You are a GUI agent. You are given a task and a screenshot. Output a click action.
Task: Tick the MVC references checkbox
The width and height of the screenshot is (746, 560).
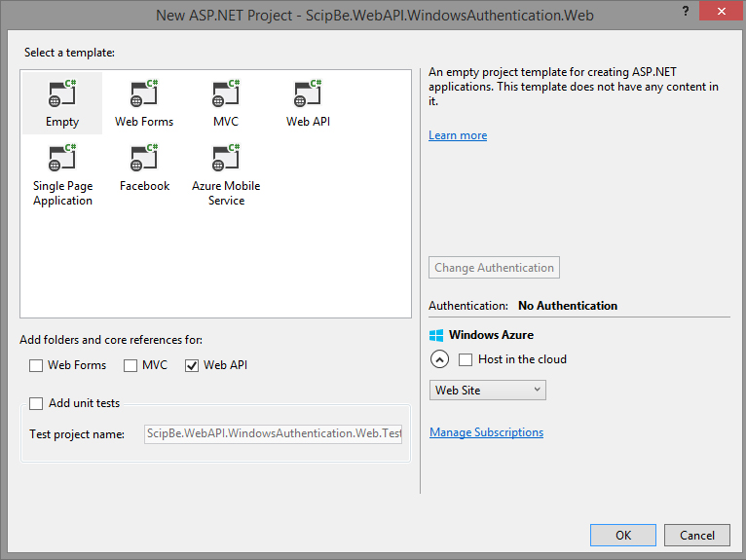[x=131, y=365]
